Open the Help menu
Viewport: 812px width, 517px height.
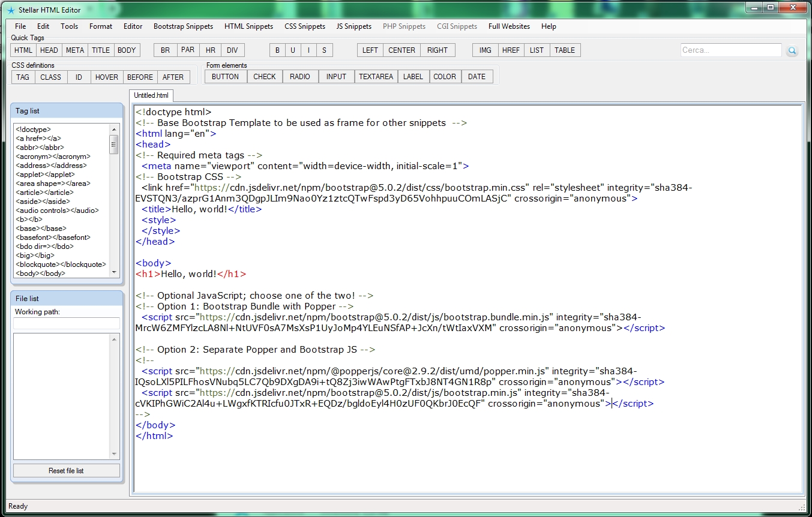[x=549, y=26]
